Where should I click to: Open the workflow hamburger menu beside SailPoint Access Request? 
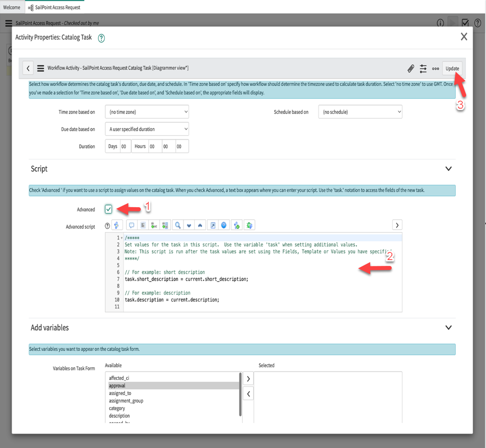point(8,23)
